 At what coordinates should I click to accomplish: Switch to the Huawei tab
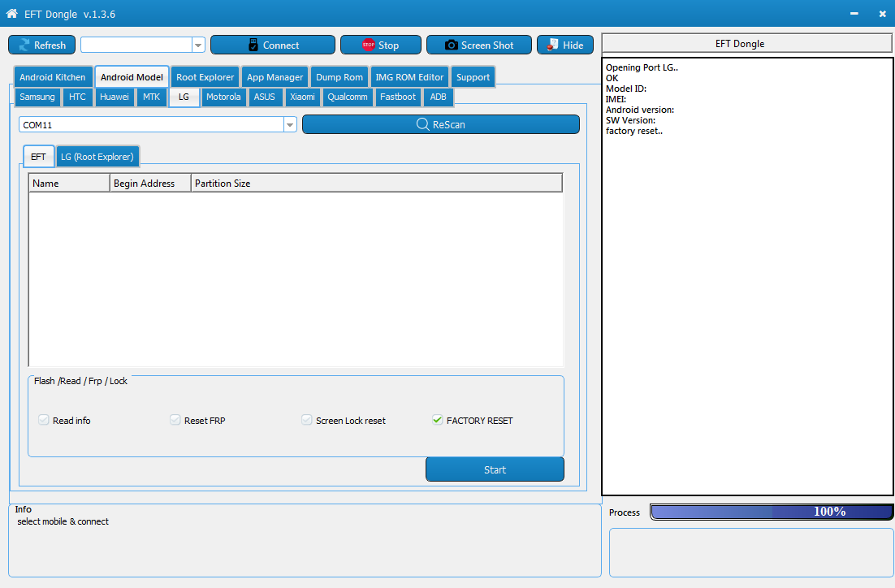(115, 97)
